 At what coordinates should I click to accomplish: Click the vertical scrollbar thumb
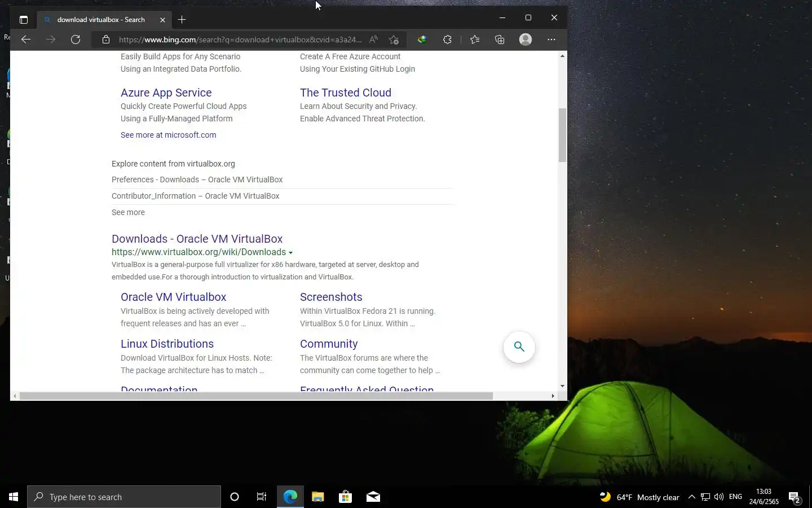pos(562,134)
